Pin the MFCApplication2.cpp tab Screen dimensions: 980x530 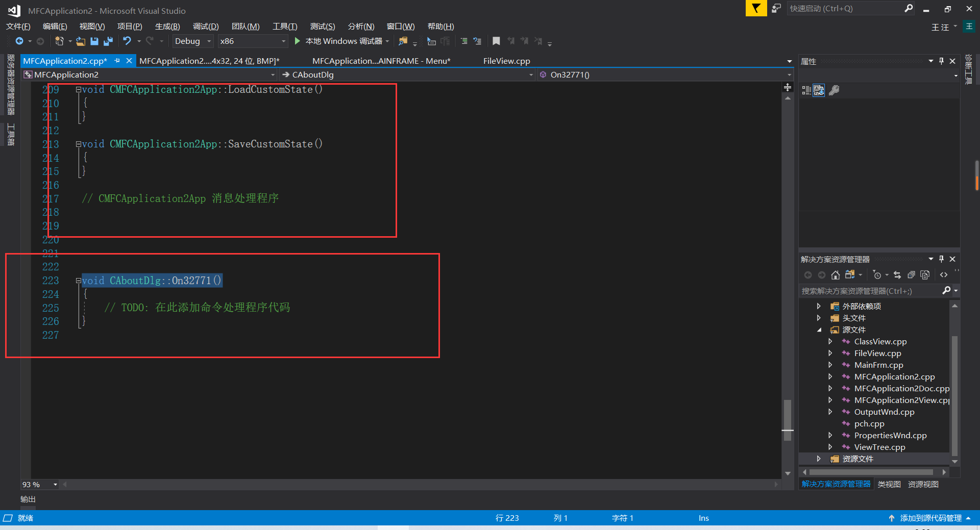point(117,61)
